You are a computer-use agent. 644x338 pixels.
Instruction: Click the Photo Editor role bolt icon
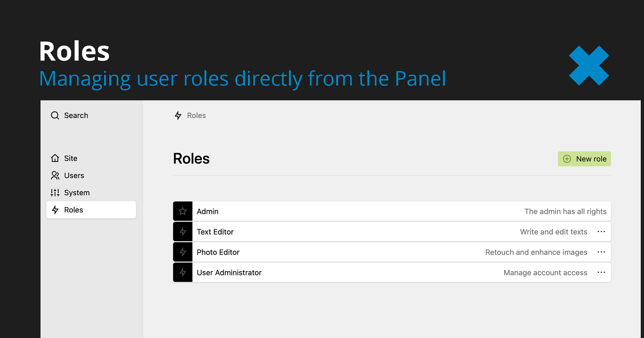[183, 252]
